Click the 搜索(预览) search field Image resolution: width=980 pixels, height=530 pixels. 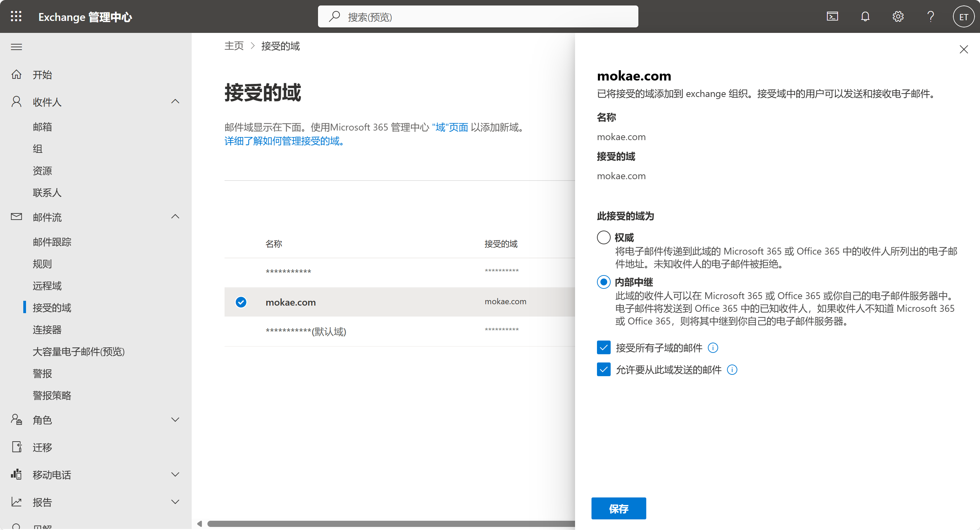[478, 16]
